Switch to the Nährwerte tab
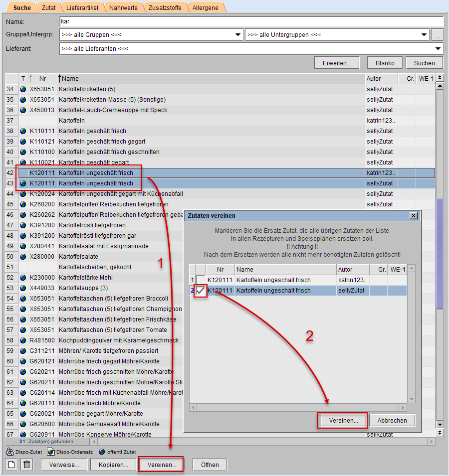The width and height of the screenshot is (449, 476). (123, 8)
